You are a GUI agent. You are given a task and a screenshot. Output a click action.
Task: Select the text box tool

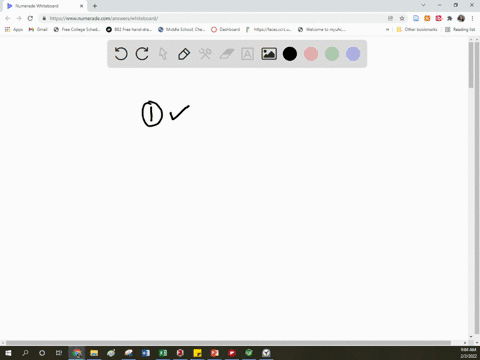point(247,54)
